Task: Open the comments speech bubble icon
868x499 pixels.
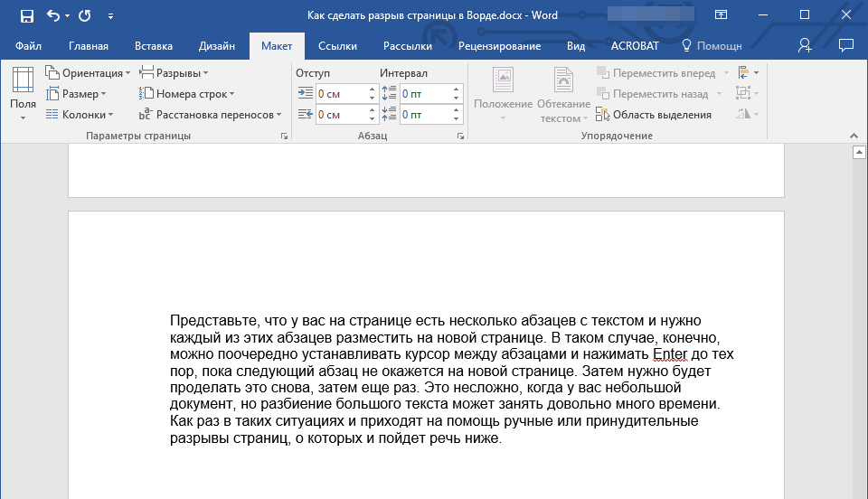Action: pyautogui.click(x=846, y=45)
